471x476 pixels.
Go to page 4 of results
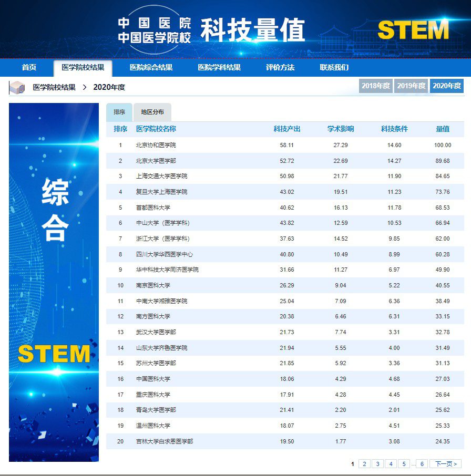point(391,464)
